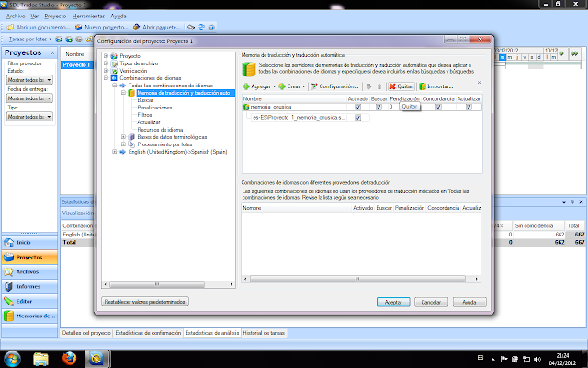Select Filtros in settings tree
588x368 pixels.
(144, 115)
